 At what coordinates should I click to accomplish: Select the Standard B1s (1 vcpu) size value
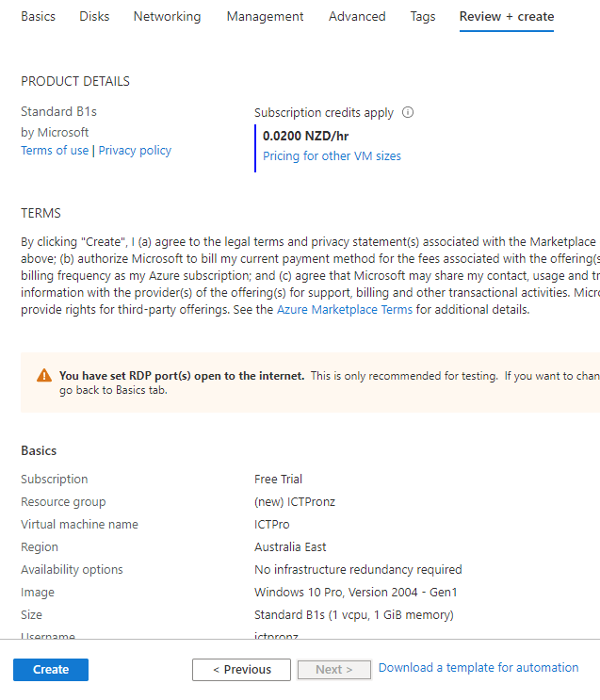click(354, 614)
